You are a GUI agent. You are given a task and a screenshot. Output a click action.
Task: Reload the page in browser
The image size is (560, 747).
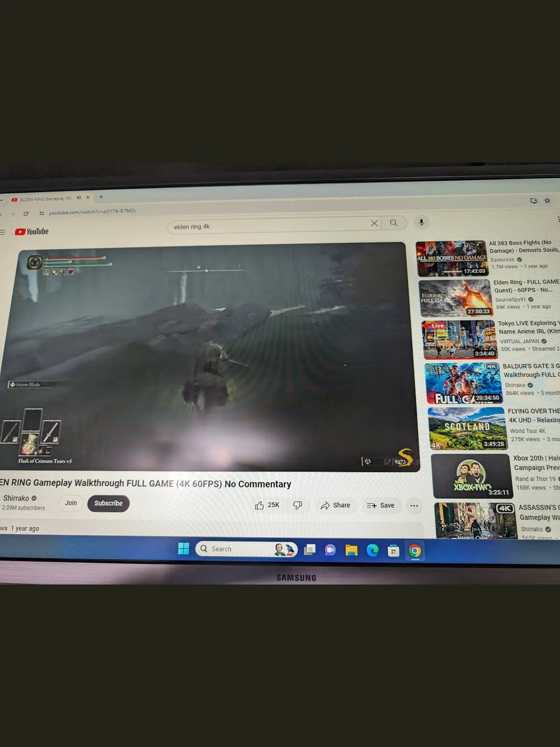tap(26, 214)
